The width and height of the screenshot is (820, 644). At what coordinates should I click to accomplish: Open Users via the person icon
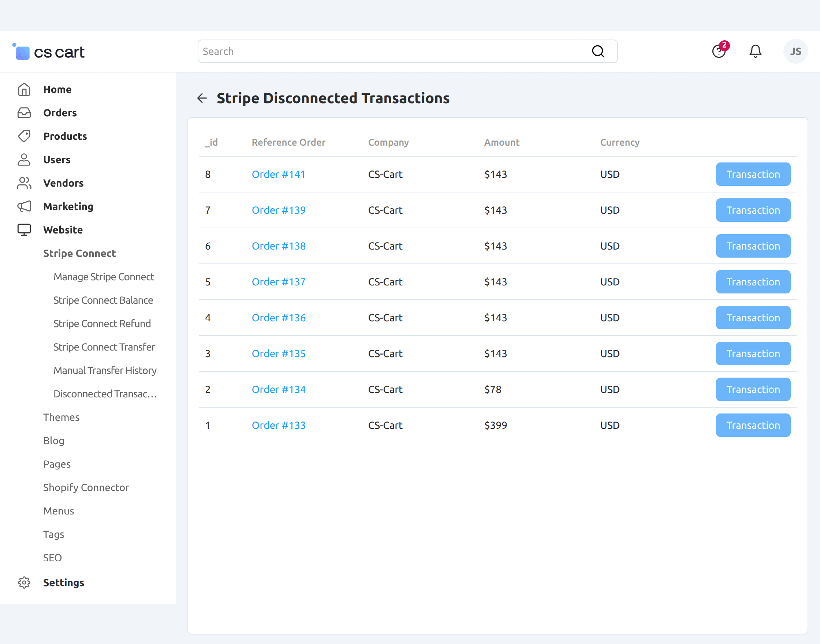pyautogui.click(x=24, y=160)
